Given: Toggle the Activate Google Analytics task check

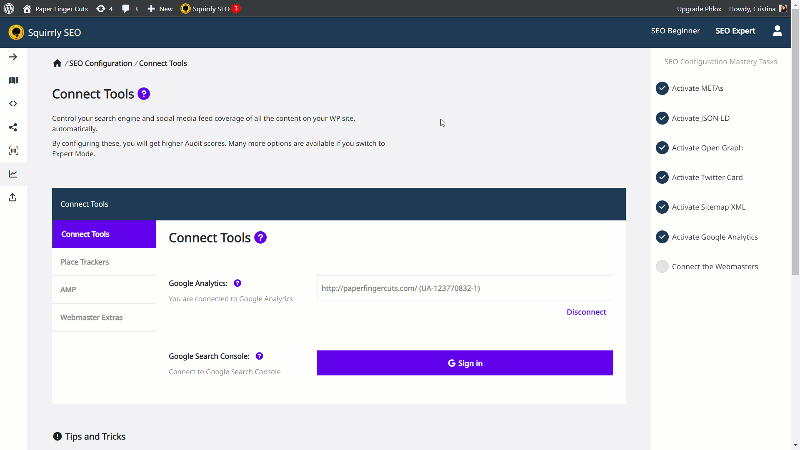Looking at the screenshot, I should pos(662,237).
